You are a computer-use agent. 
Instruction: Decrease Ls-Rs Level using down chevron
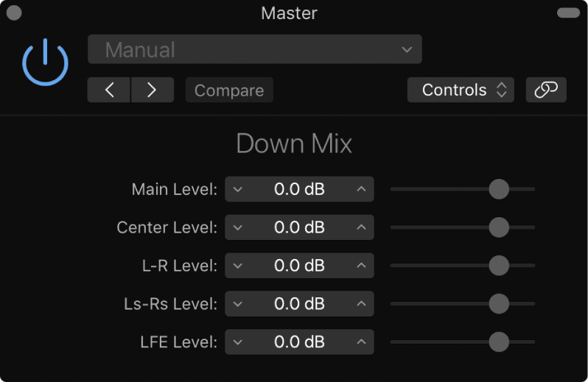pos(237,304)
